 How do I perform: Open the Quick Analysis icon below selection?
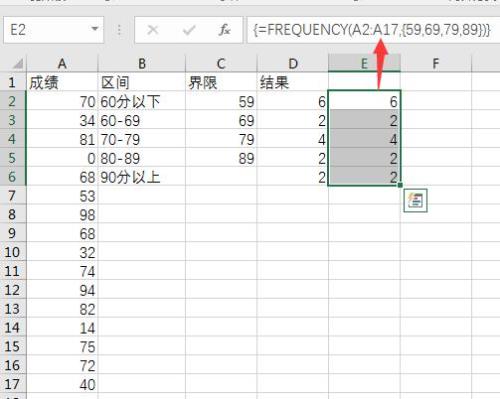tap(415, 201)
